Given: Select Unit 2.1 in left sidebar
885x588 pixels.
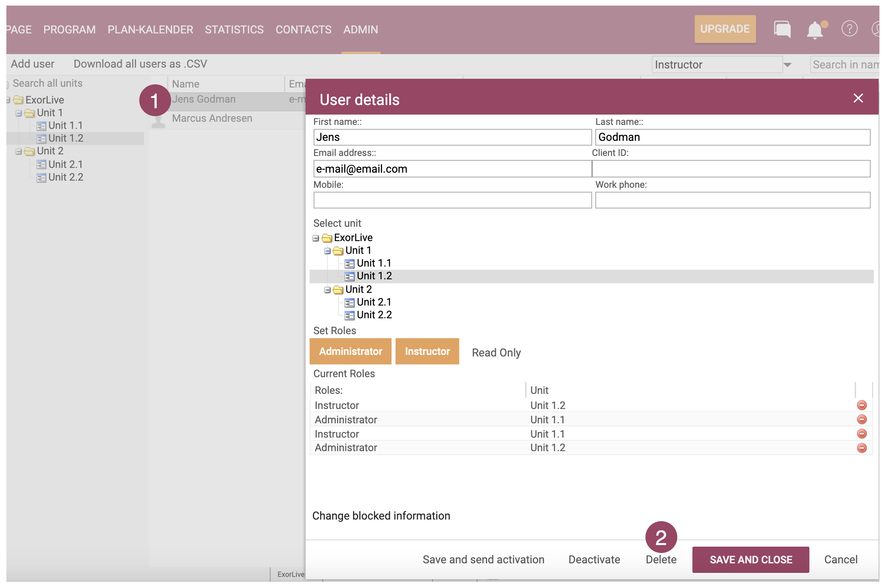Looking at the screenshot, I should click(x=66, y=164).
